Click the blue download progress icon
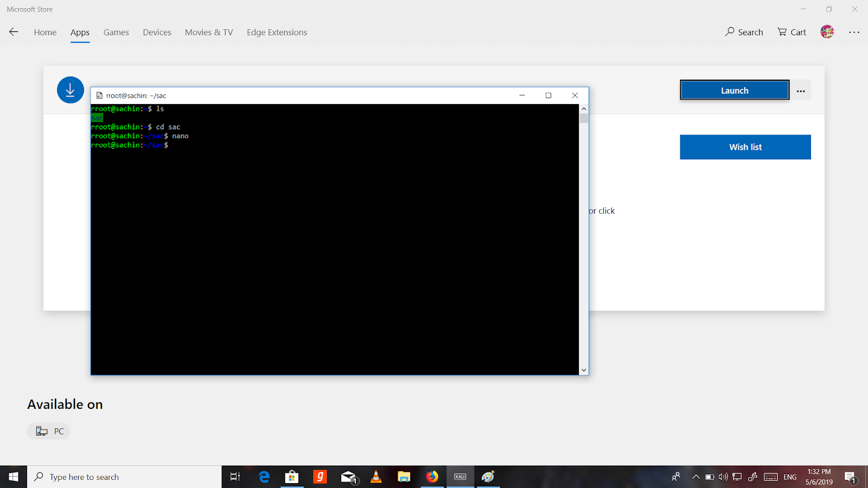The image size is (868, 488). pos(70,89)
